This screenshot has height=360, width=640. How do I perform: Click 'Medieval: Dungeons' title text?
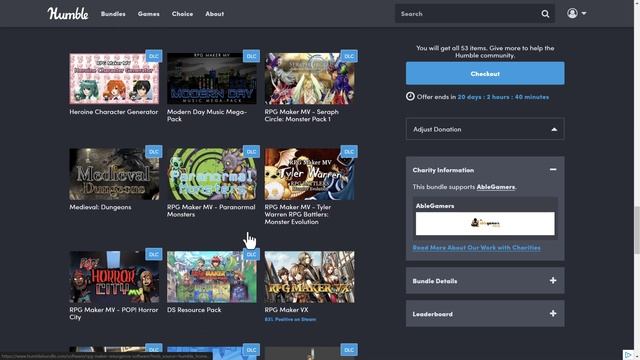[100, 207]
